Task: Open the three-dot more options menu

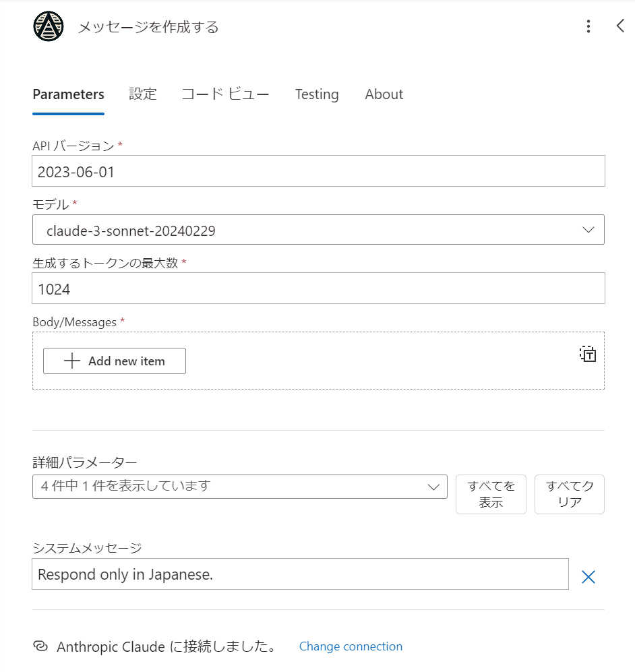Action: (588, 26)
